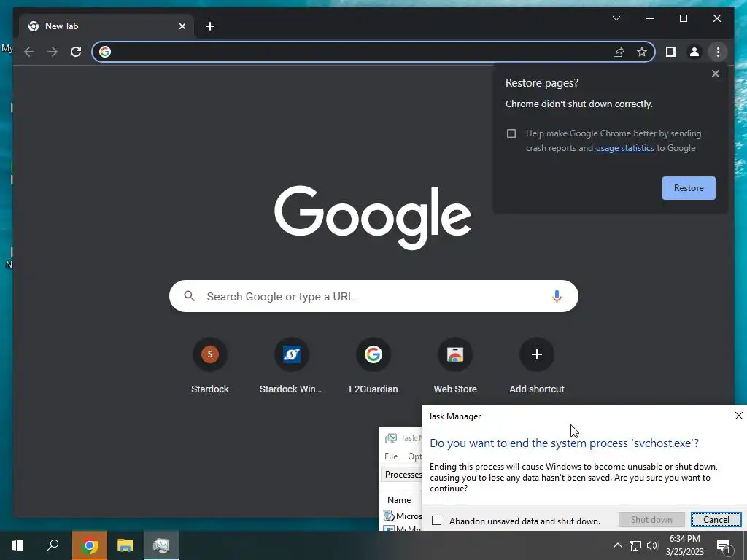Dismiss the Restore pages popup
Viewport: 747px width, 560px height.
pyautogui.click(x=715, y=74)
